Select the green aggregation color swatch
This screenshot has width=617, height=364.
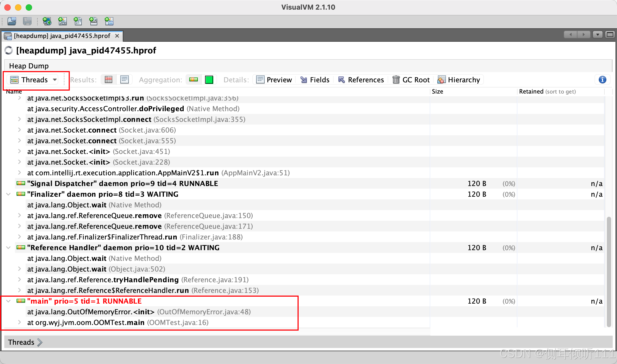point(209,80)
